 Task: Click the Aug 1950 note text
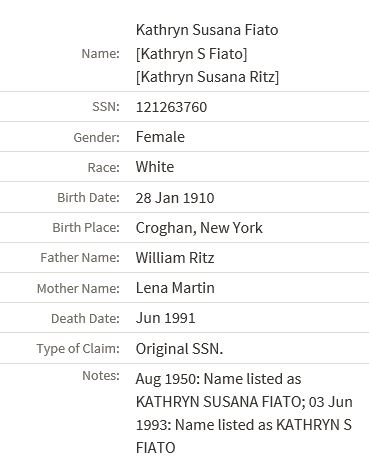[x=244, y=413]
